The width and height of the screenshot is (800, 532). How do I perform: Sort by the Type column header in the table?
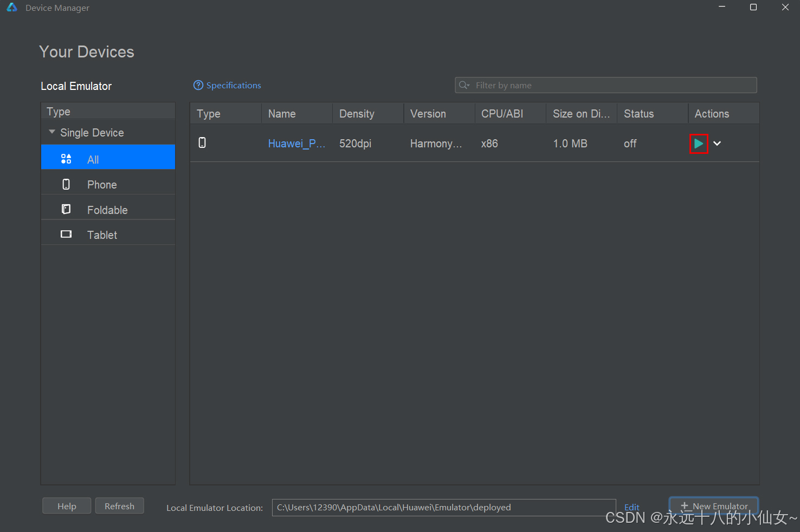pyautogui.click(x=225, y=114)
